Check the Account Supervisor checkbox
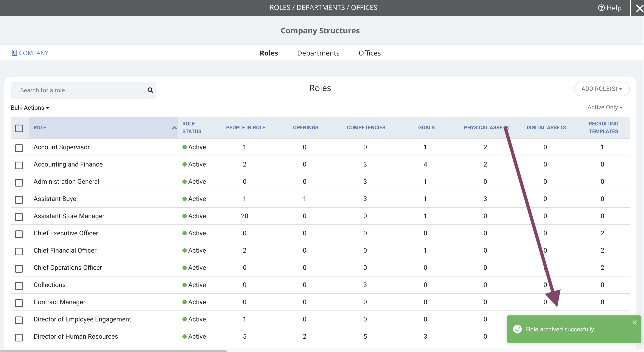This screenshot has width=644, height=352. (x=19, y=148)
